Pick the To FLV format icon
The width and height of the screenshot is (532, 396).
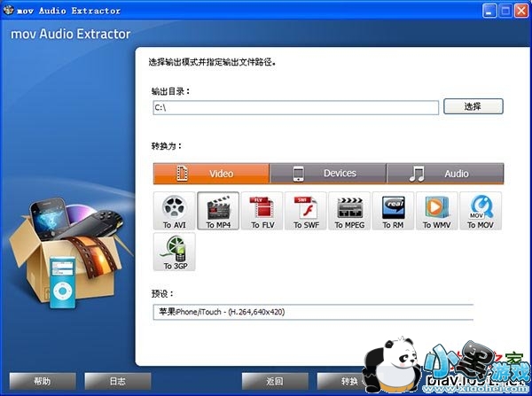262,211
